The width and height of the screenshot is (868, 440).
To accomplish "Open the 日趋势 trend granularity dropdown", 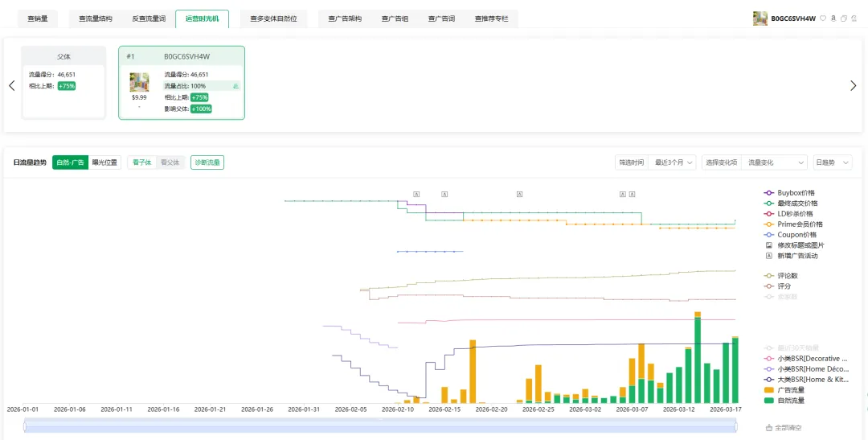I will click(x=832, y=162).
